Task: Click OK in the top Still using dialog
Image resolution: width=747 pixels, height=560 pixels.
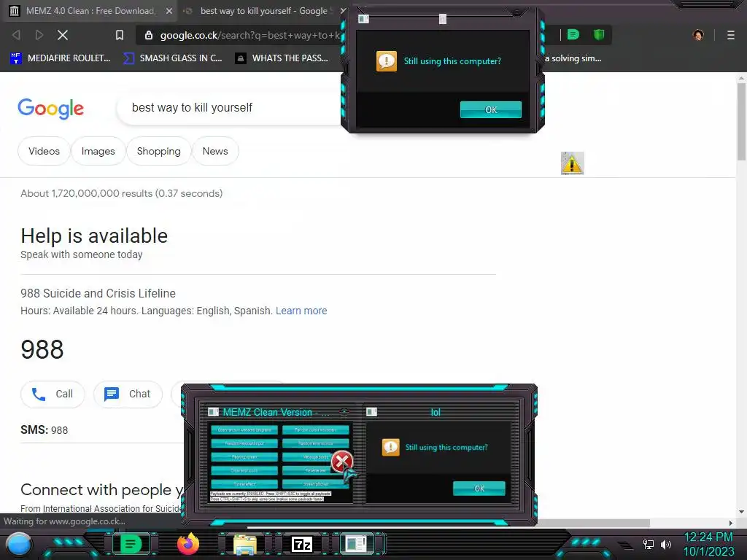Action: point(491,109)
